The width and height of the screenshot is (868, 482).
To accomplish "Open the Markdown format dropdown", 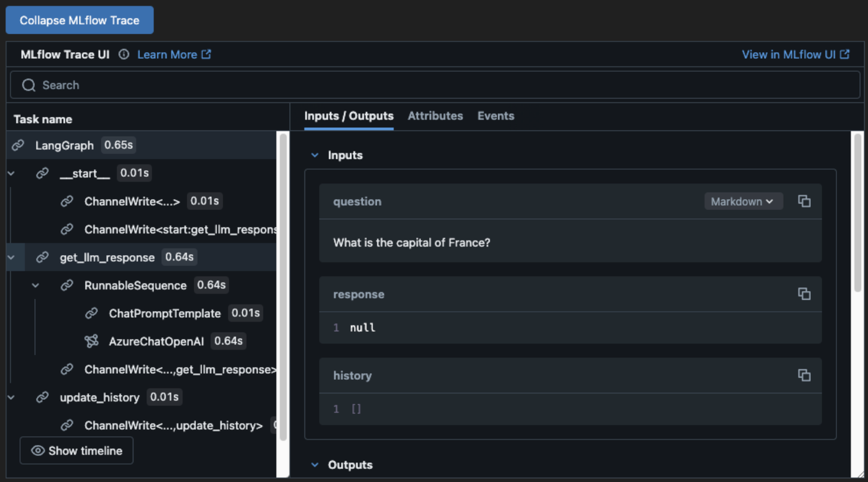I will pos(743,201).
